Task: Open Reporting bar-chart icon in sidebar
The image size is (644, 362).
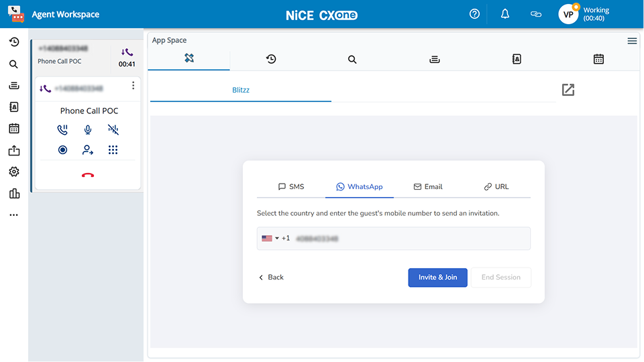Action: click(x=14, y=193)
